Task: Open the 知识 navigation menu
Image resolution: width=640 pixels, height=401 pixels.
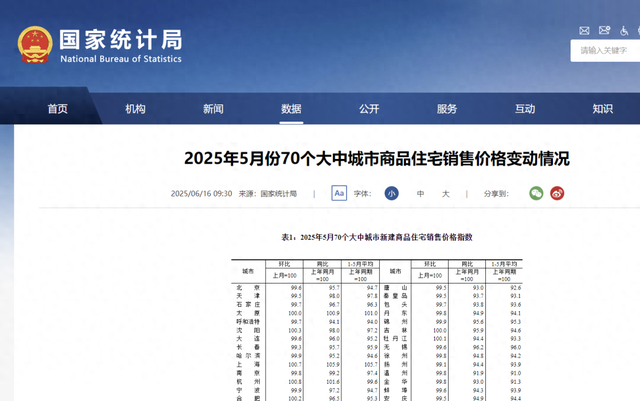Action: (603, 109)
